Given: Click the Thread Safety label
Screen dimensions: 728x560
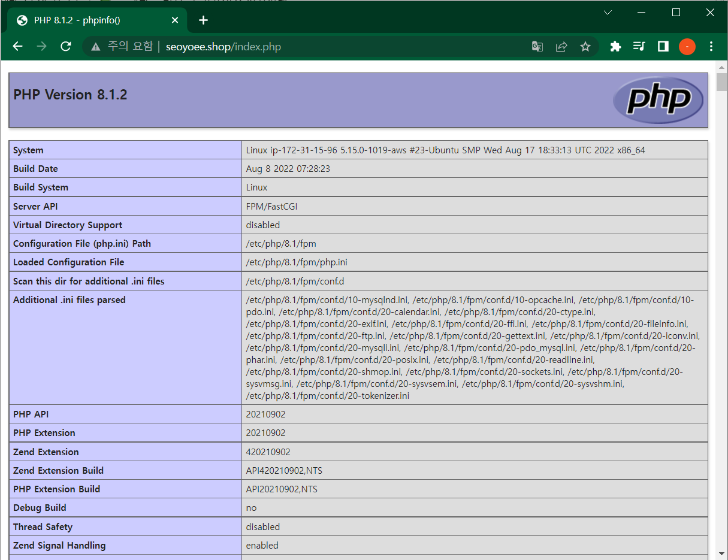Looking at the screenshot, I should click(43, 527).
